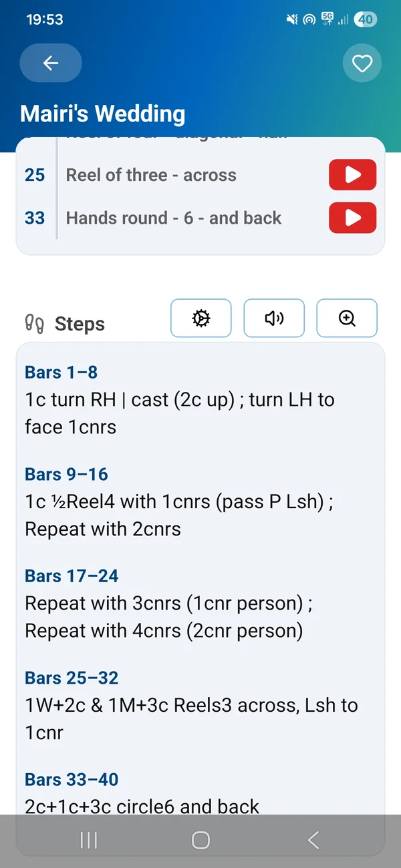Viewport: 401px width, 868px height.
Task: Tap the recent apps button in the navigation bar
Action: coord(88,841)
